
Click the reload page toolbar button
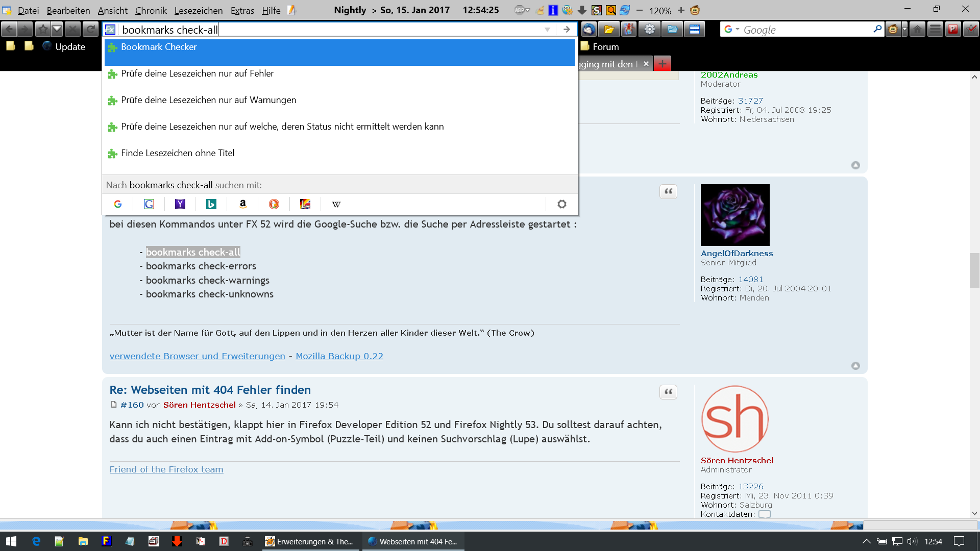pos(90,30)
